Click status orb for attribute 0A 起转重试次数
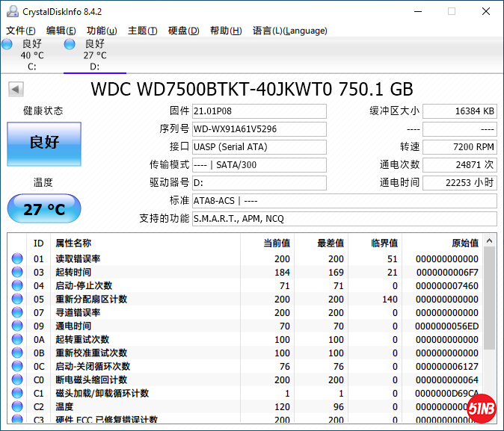Image resolution: width=504 pixels, height=431 pixels. tap(17, 339)
